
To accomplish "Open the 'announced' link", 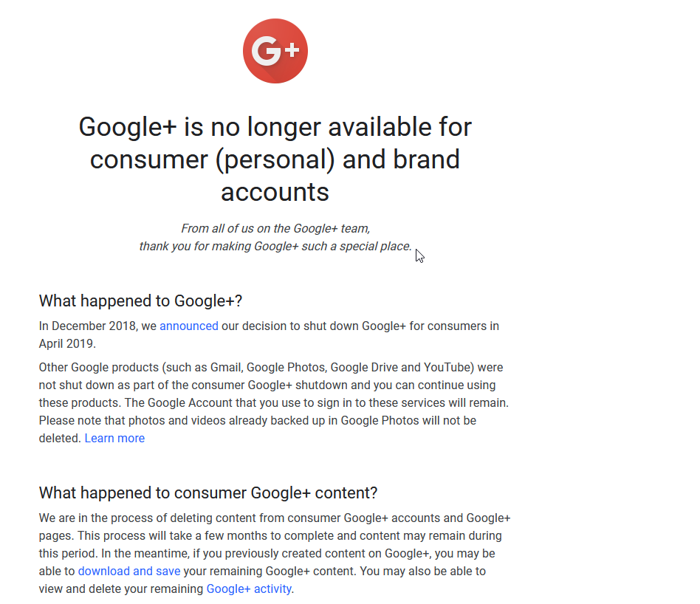I will click(x=189, y=326).
